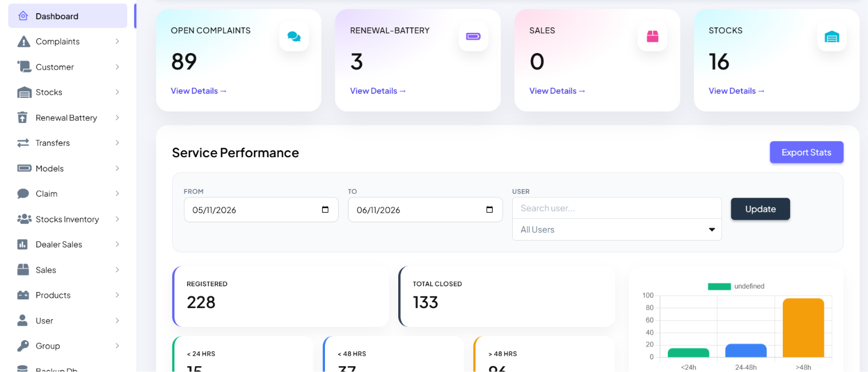The height and width of the screenshot is (372, 868).
Task: Click the Stocks Inventory people icon
Action: tap(24, 219)
